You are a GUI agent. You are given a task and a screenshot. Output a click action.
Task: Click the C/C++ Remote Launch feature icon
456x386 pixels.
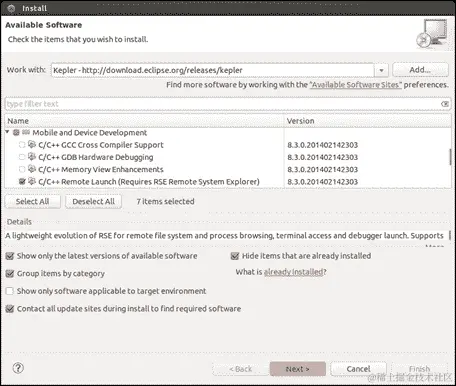pyautogui.click(x=32, y=181)
